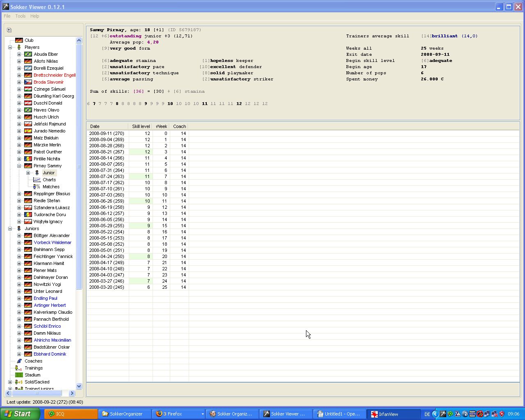Collapse the Pirnay Sammy tree node
Screen dimensions: 525x420
point(19,166)
